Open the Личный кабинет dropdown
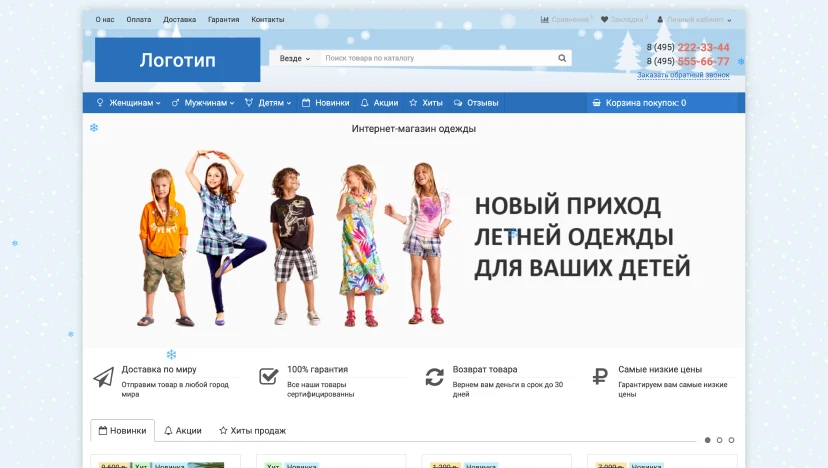This screenshot has width=828, height=468. 694,19
